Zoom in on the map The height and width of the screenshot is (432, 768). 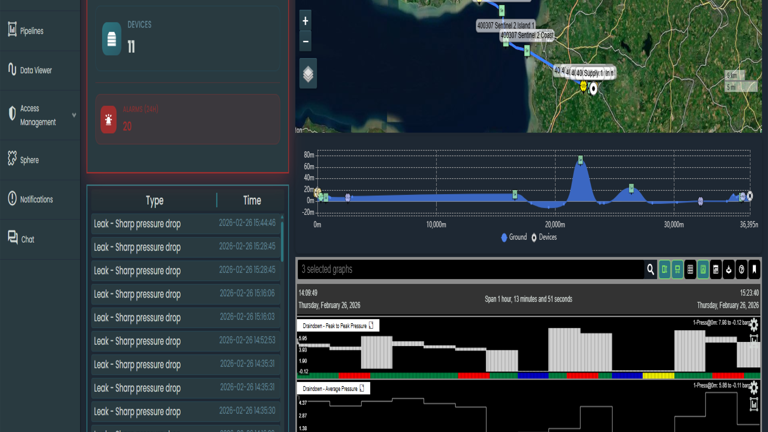[306, 20]
